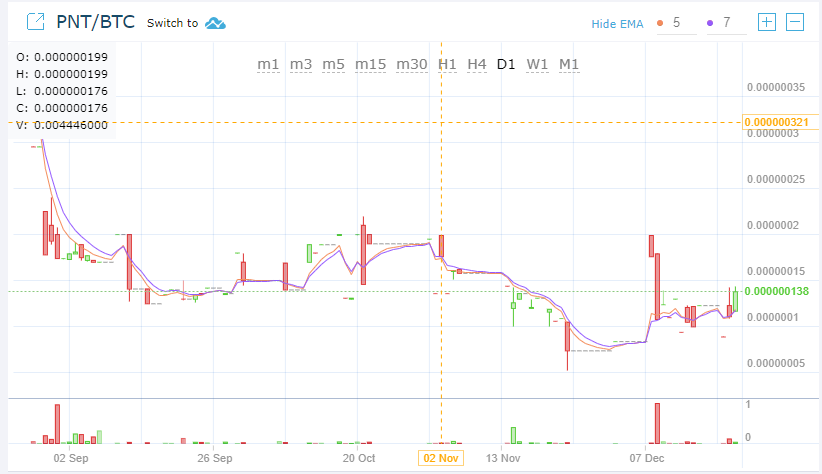Switch to the H1 timeframe
Screen dimensions: 822x474
(447, 64)
